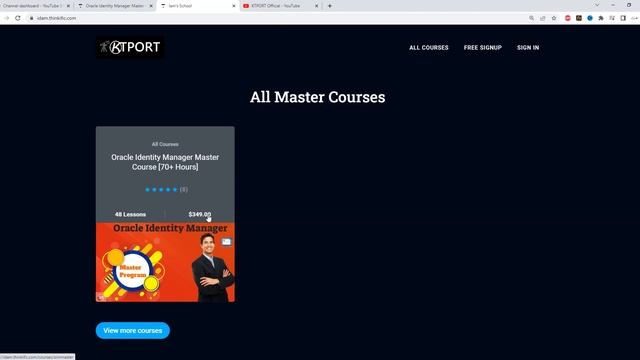Toggle the browser side panel icon
Screen dimensions: 640x360
click(x=623, y=18)
